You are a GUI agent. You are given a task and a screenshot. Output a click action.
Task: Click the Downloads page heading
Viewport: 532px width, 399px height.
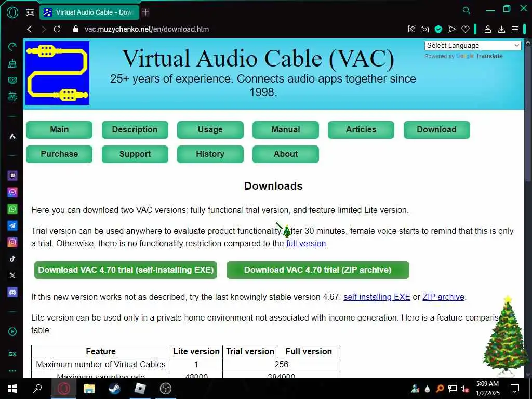pyautogui.click(x=273, y=186)
